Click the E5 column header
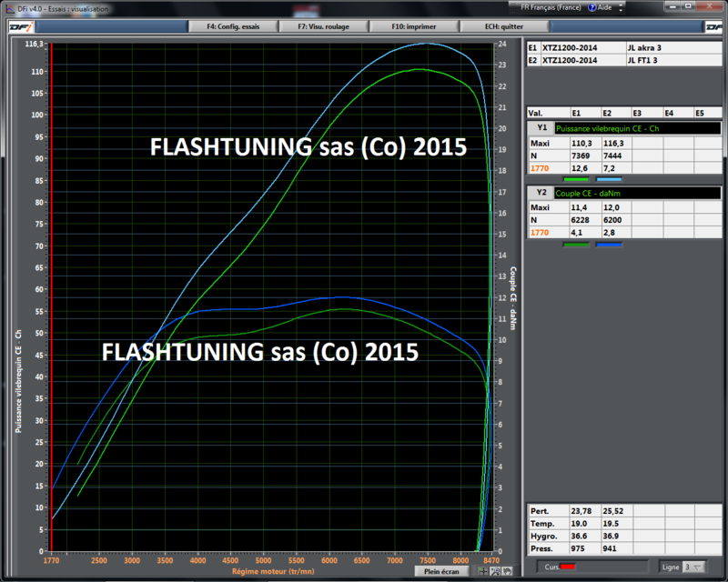Viewport: 728px width, 582px height. pyautogui.click(x=708, y=113)
